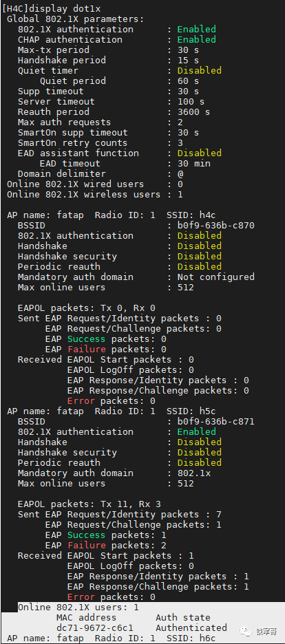Click the 'EAPOL packets: Tx 11, Rx 3' line

86,504
